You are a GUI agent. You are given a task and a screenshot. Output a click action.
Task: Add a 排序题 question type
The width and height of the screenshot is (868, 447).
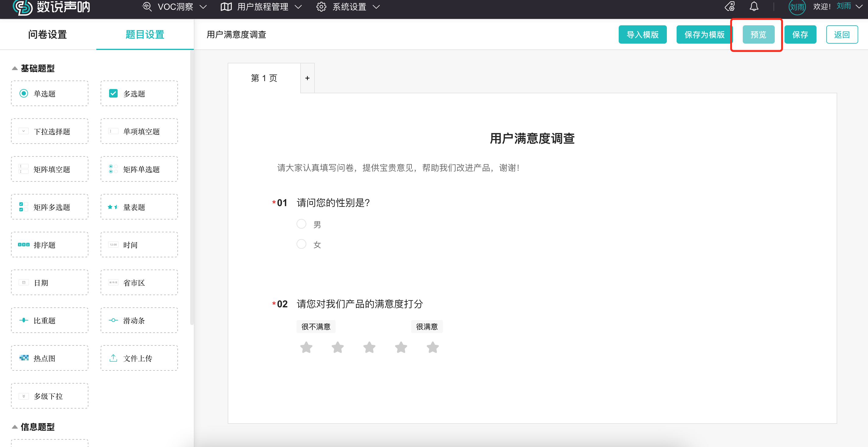(x=50, y=245)
